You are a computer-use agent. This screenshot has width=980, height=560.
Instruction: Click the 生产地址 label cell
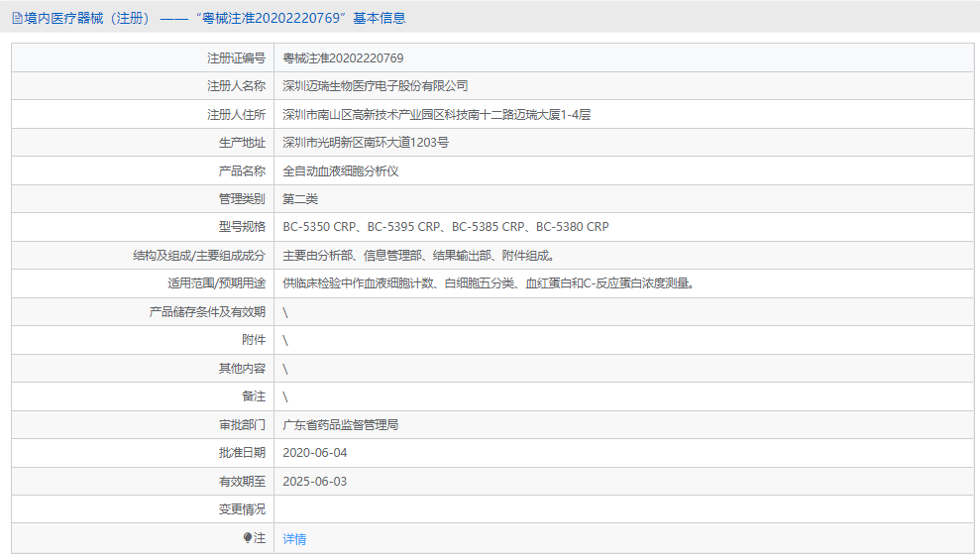click(x=143, y=143)
